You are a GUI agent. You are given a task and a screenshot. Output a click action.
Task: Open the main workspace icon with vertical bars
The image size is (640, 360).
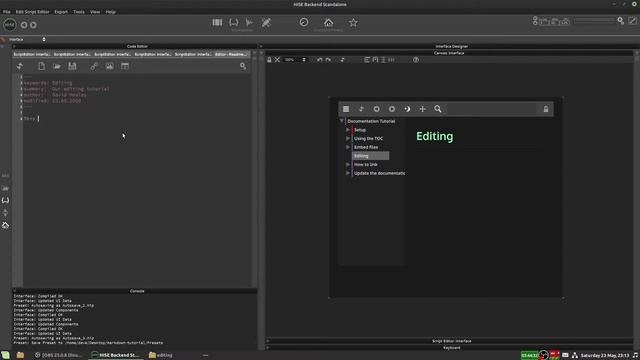[217, 23]
